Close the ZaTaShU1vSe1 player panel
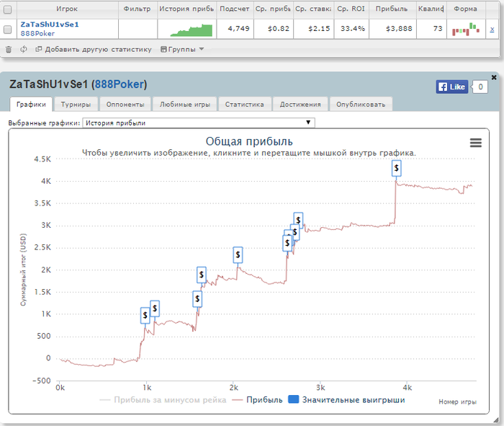Image resolution: width=504 pixels, height=426 pixels. pos(494,77)
